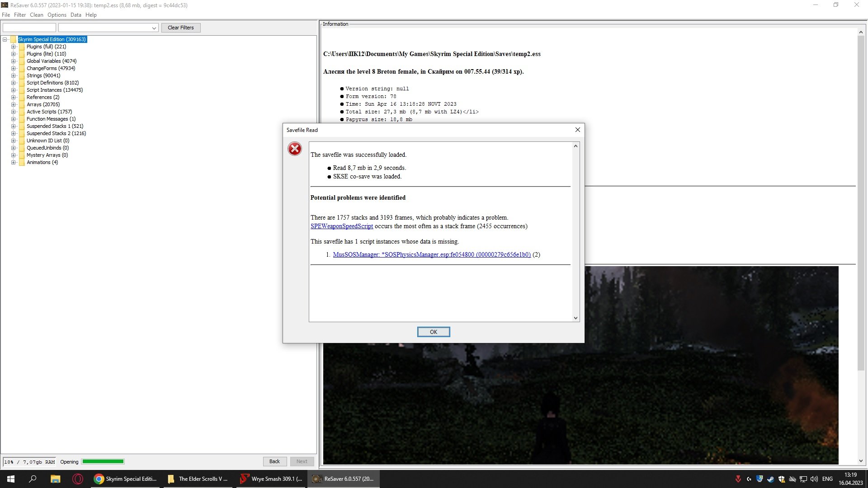The width and height of the screenshot is (868, 488).
Task: Click the Windows search magnifier icon
Action: click(33, 479)
